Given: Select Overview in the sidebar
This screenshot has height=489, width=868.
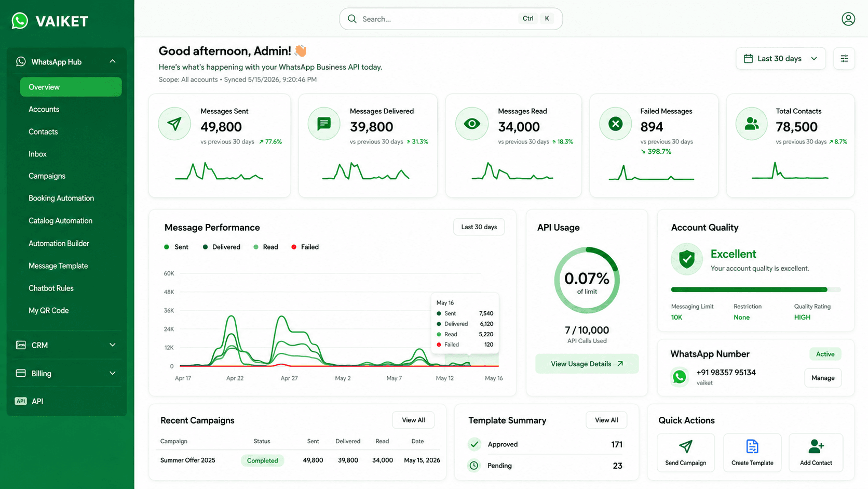Looking at the screenshot, I should pos(71,87).
